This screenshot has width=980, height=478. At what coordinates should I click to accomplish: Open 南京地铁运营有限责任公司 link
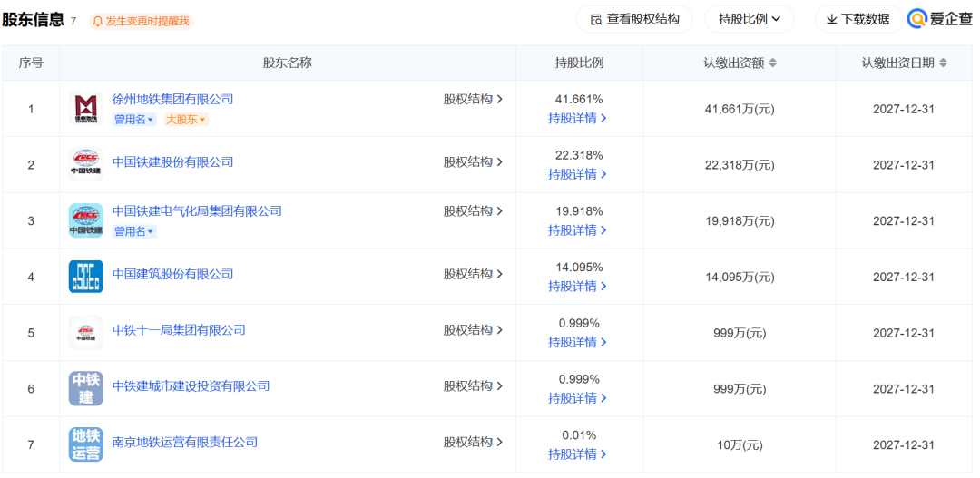[x=185, y=443]
